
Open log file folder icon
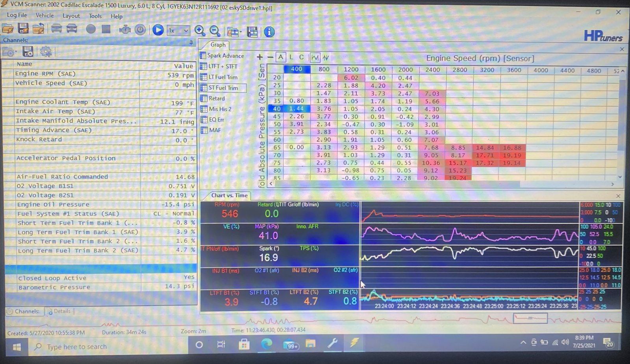coord(7,29)
